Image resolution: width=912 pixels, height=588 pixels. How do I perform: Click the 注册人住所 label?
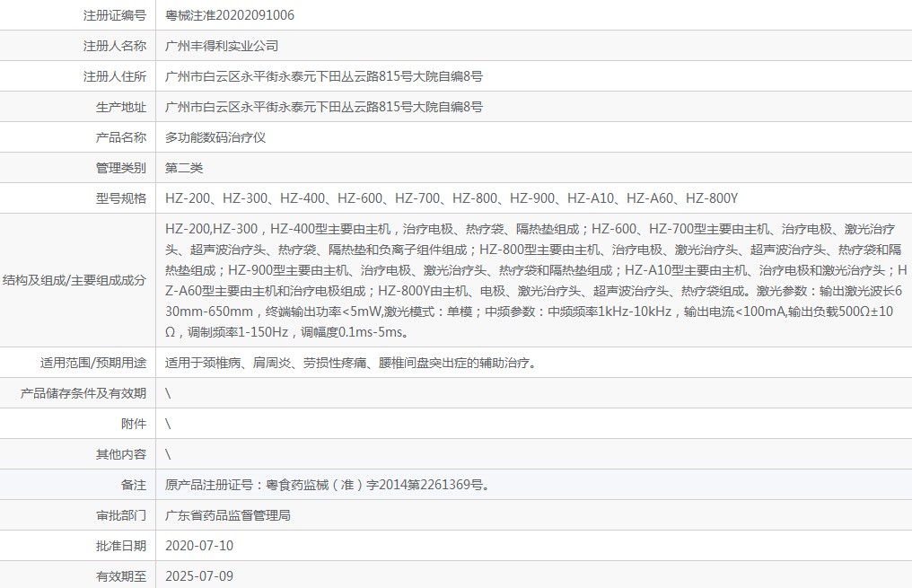point(115,76)
